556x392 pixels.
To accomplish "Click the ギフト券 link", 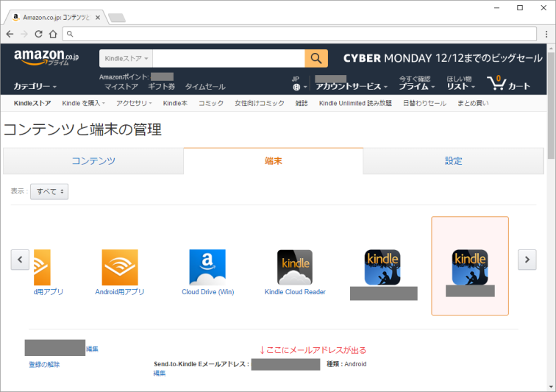I will [x=161, y=87].
